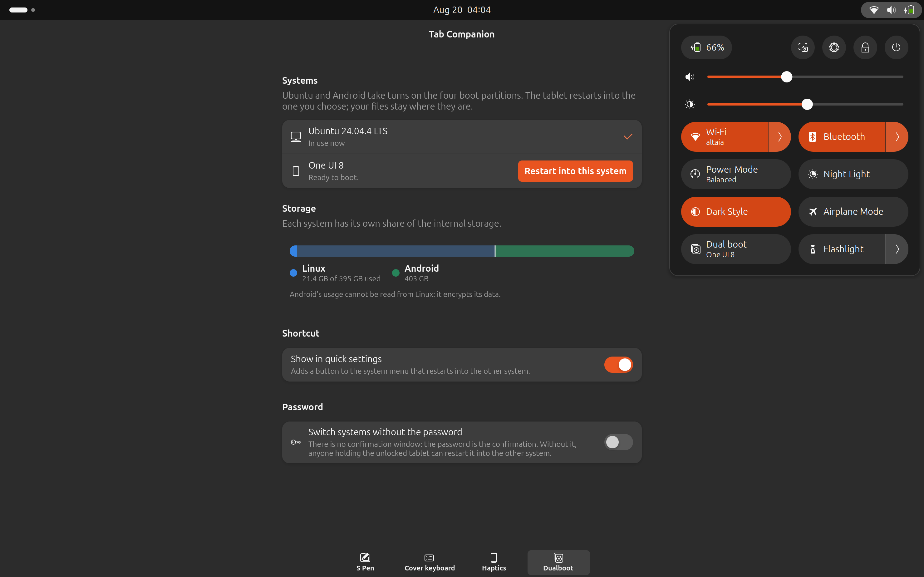This screenshot has width=924, height=577.
Task: Toggle Night Light quick setting
Action: click(x=853, y=174)
